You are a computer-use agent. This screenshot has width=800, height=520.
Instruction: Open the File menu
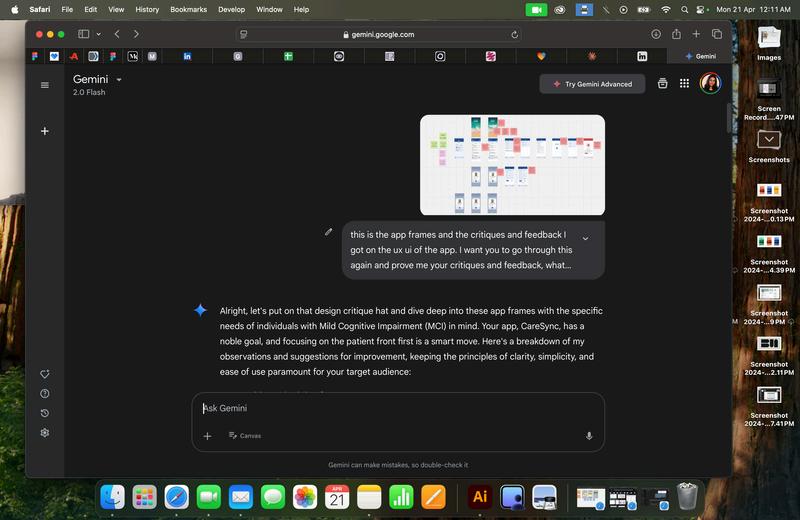67,9
